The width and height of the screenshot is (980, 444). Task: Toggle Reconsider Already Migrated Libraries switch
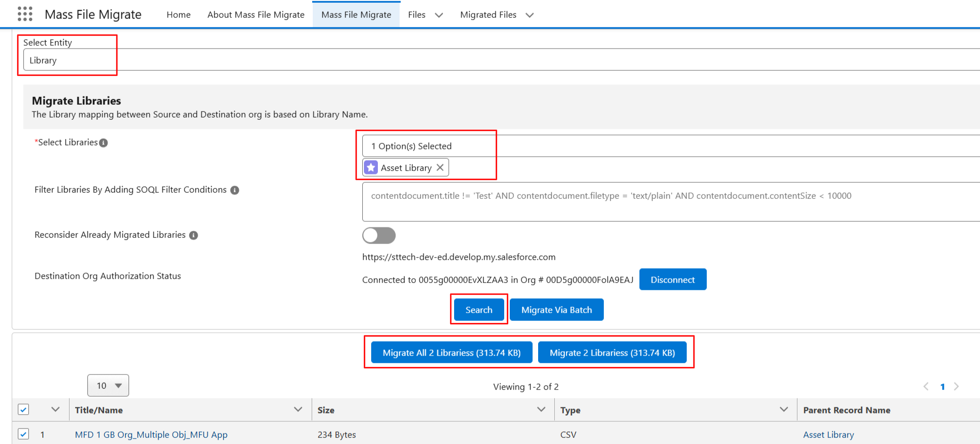379,236
